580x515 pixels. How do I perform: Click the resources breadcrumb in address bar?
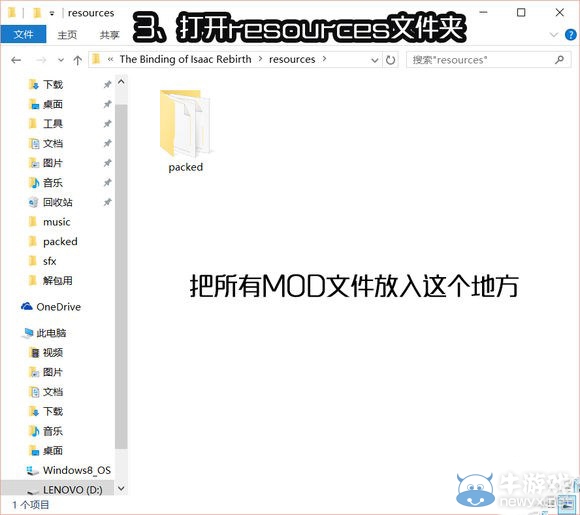coord(292,59)
